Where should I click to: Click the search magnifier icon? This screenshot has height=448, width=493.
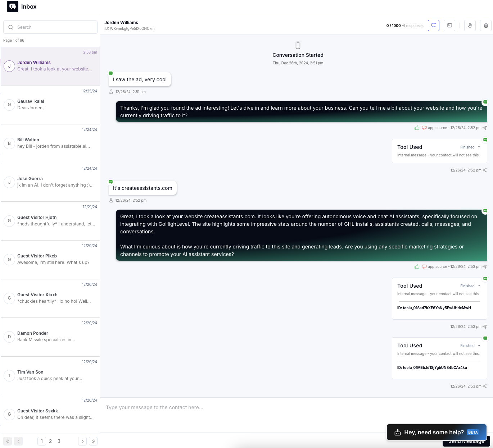(11, 27)
